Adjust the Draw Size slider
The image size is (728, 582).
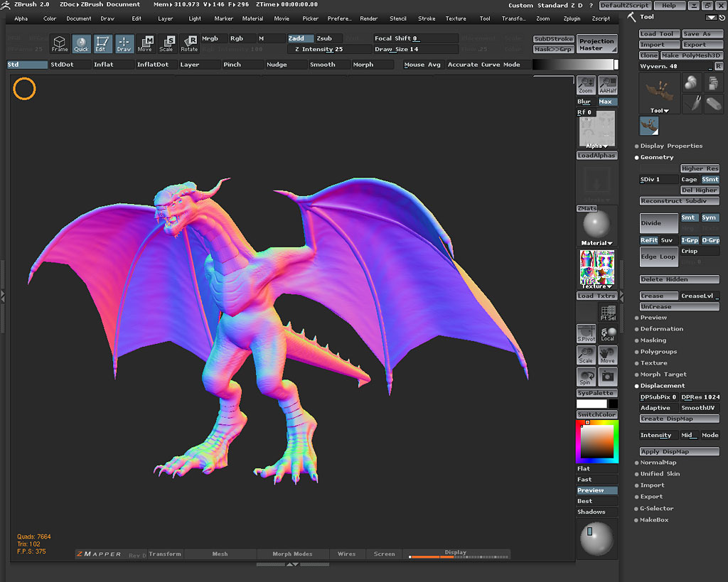(415, 49)
